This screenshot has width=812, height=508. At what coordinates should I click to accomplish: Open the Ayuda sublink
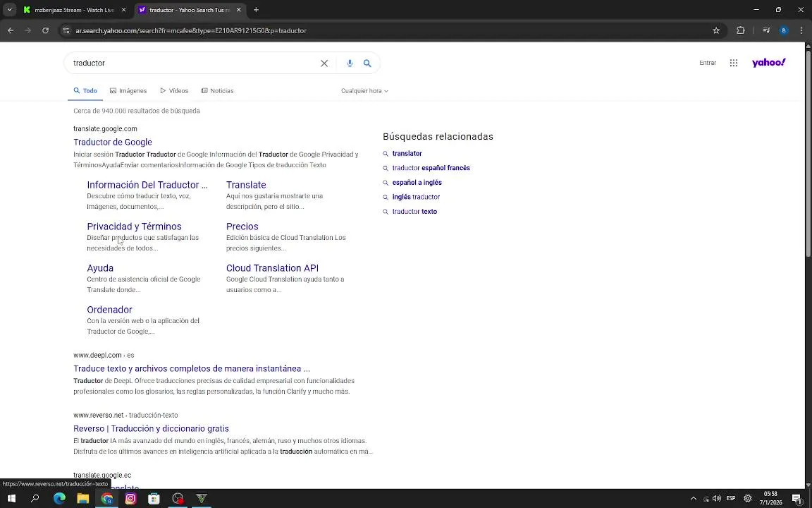(100, 268)
